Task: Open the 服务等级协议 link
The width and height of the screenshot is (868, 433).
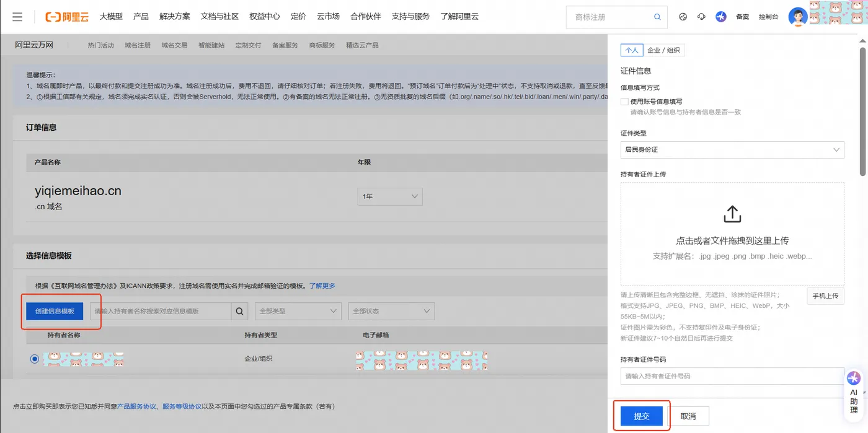Action: (x=182, y=406)
